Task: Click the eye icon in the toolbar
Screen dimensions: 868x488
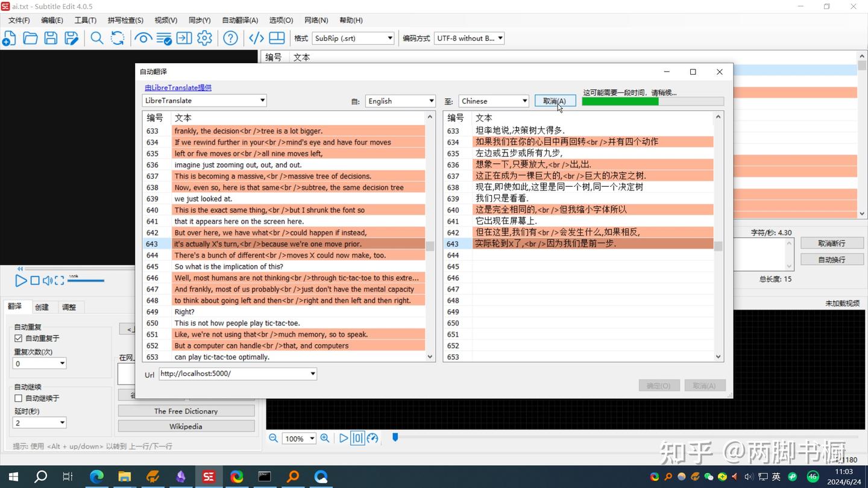Action: pos(143,39)
